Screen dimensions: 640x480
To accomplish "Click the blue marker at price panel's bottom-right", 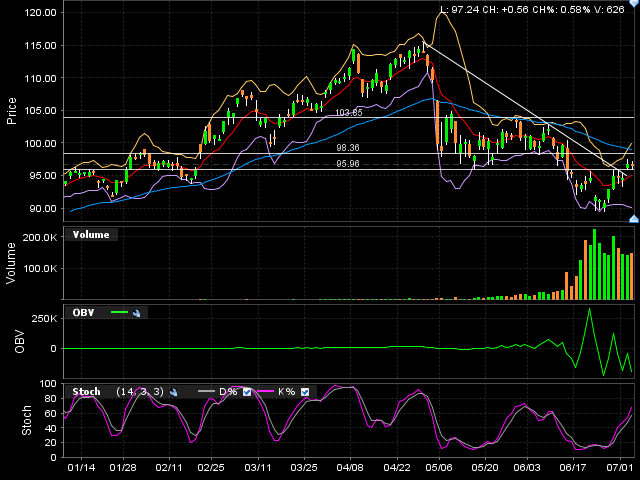I will click(633, 204).
